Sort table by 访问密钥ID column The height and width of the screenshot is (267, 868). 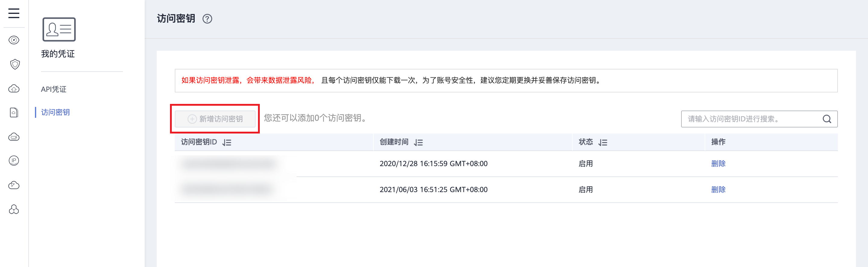227,143
